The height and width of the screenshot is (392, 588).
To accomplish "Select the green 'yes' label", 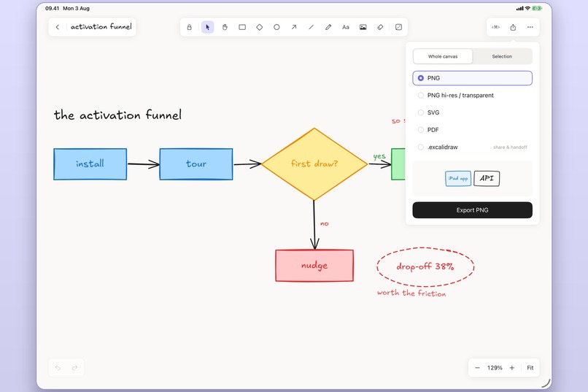I will click(x=379, y=156).
